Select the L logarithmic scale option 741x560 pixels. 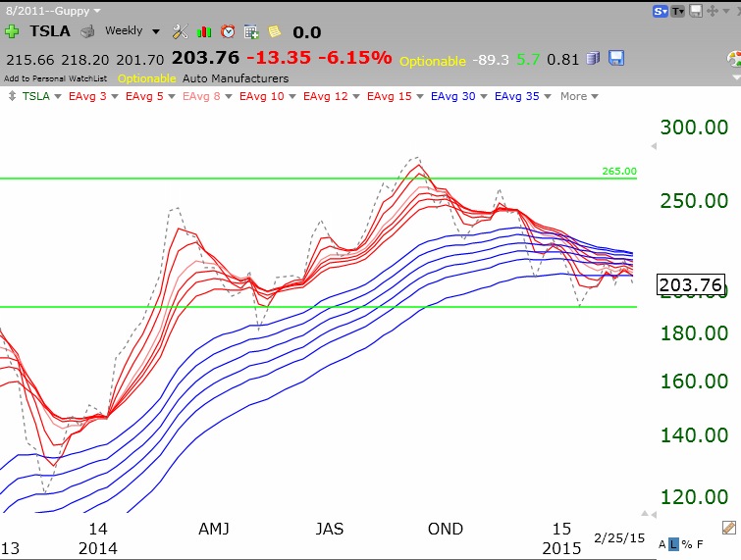(x=673, y=545)
